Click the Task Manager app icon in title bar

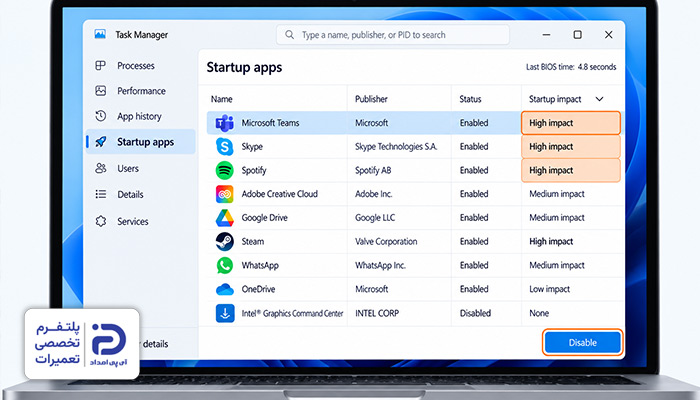coord(100,34)
